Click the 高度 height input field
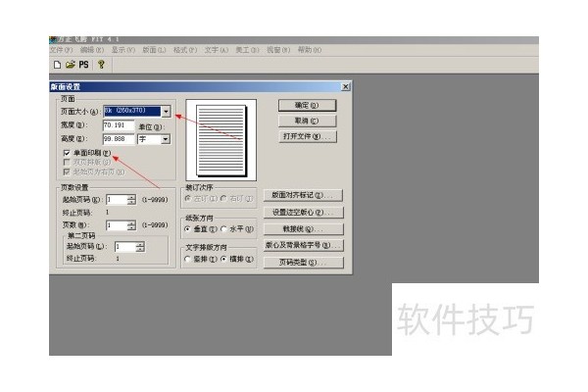 (119, 139)
